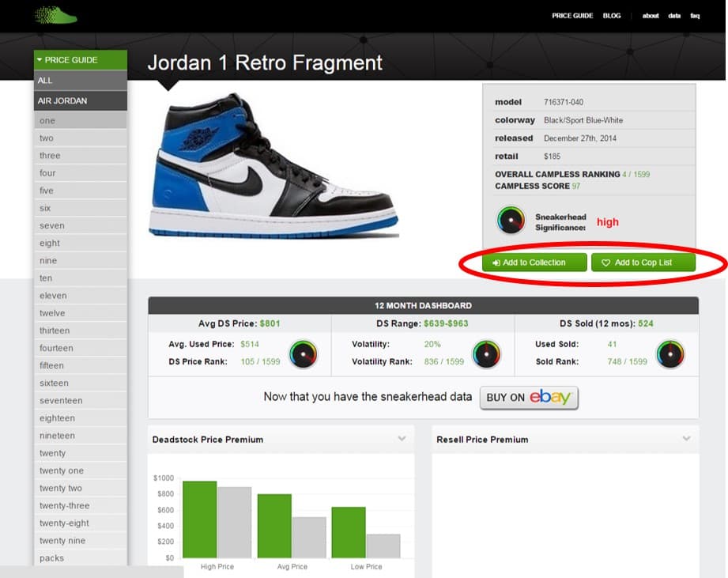Open the faq link in header
The width and height of the screenshot is (728, 578).
click(695, 16)
